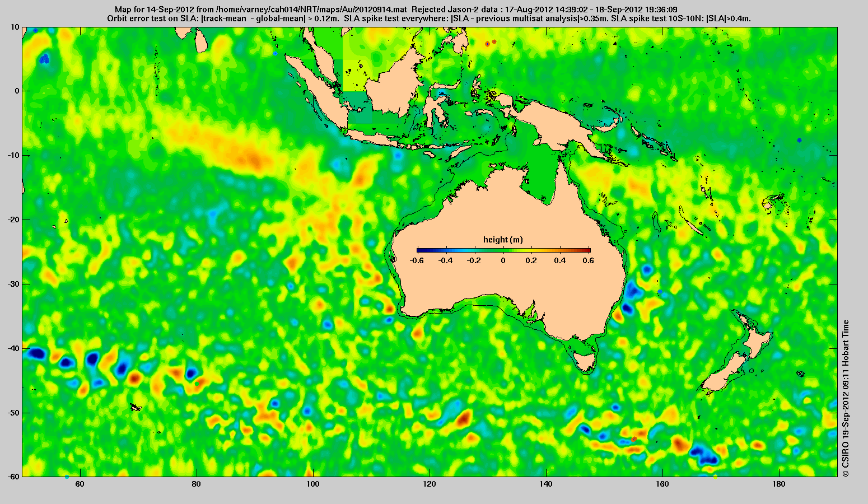This screenshot has height=504, width=868.
Task: Click the 'Orbit error test on SLA' subtitle line
Action: click(x=429, y=18)
